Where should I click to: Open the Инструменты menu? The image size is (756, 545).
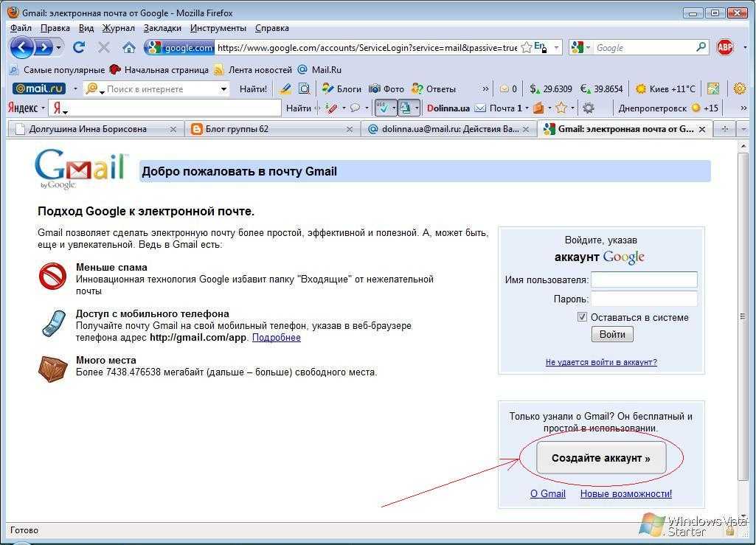click(x=218, y=28)
